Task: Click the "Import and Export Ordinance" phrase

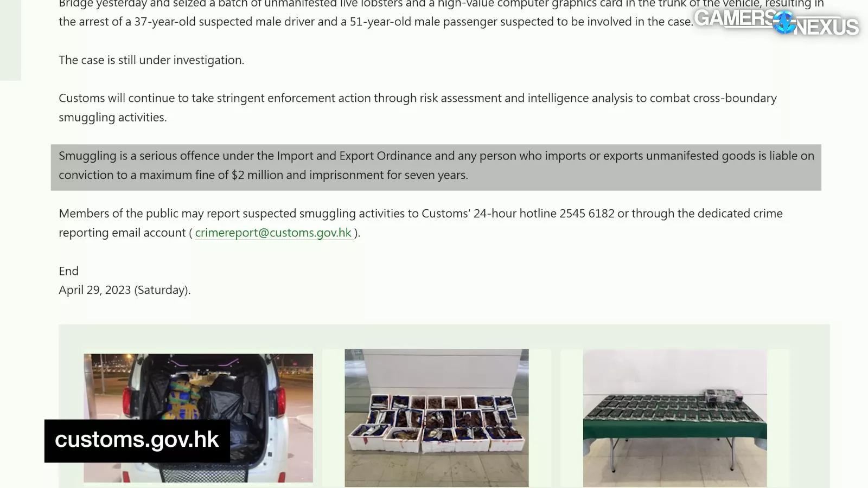Action: [x=354, y=156]
